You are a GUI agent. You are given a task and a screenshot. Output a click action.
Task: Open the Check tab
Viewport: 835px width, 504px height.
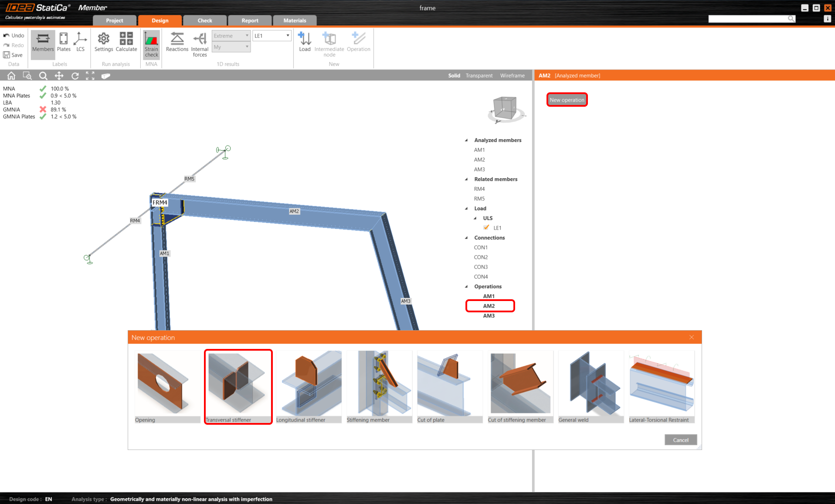point(205,20)
